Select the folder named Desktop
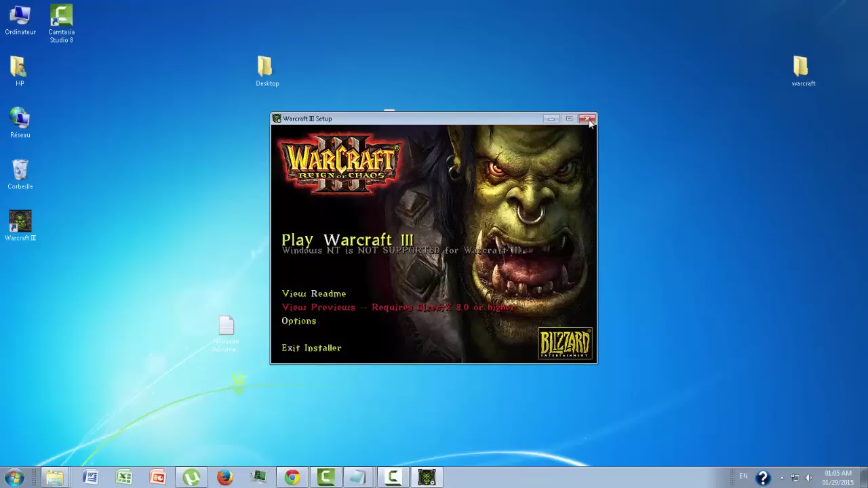The width and height of the screenshot is (868, 488). click(267, 71)
